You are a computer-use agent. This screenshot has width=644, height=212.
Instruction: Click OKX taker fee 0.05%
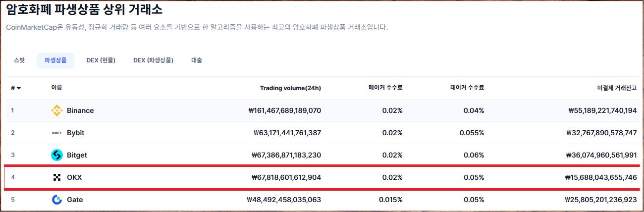[474, 177]
